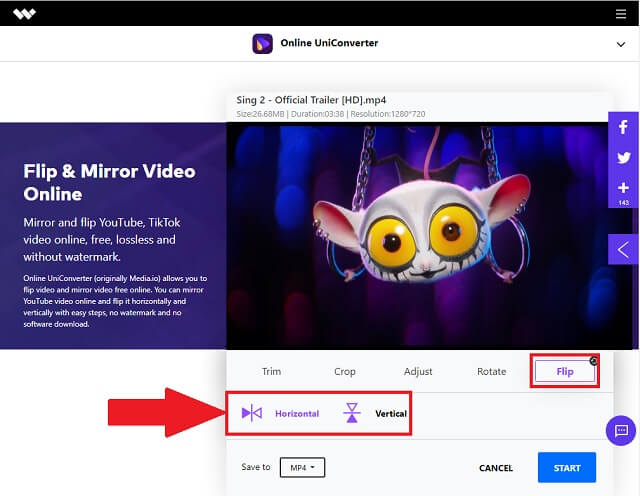
Task: Switch to the Trim tab
Action: coord(271,371)
